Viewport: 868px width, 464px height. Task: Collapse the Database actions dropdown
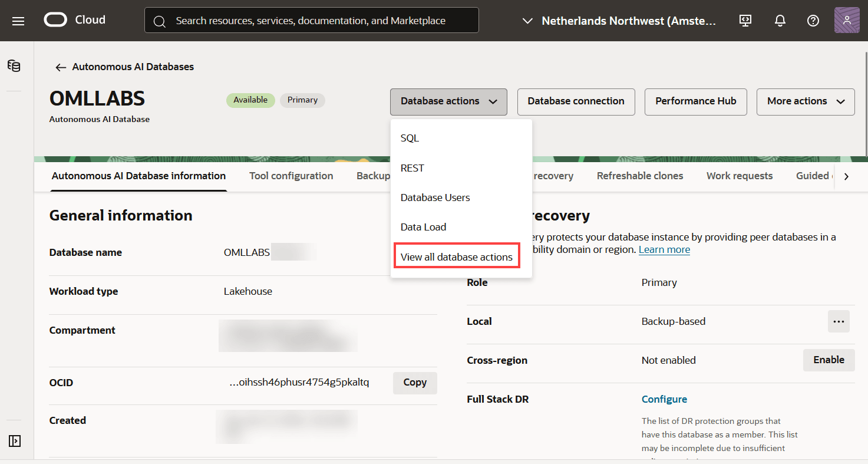[x=448, y=101]
